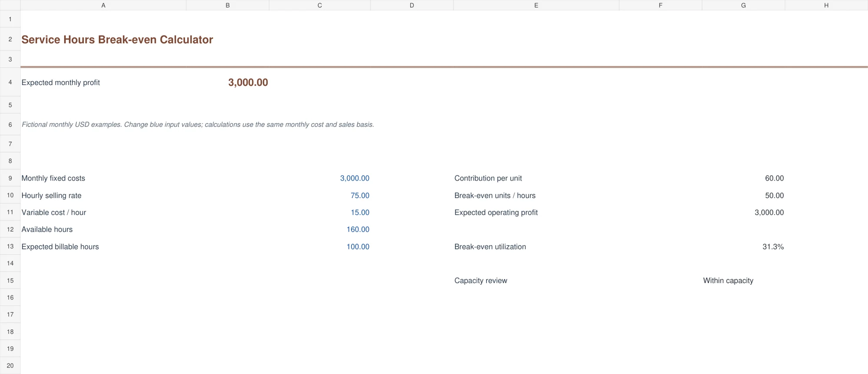This screenshot has width=868, height=374.
Task: Select the 'Variable cost / hour' label
Action: pyautogui.click(x=54, y=213)
